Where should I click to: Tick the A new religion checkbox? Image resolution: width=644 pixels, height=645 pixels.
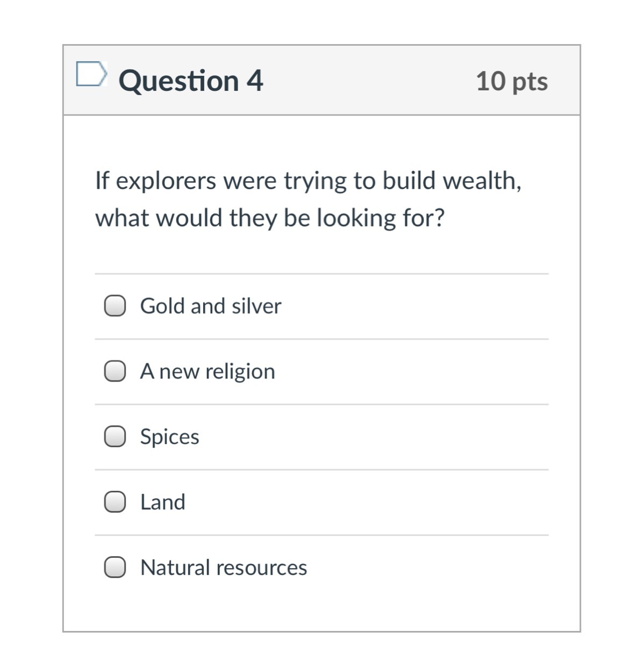pyautogui.click(x=115, y=371)
